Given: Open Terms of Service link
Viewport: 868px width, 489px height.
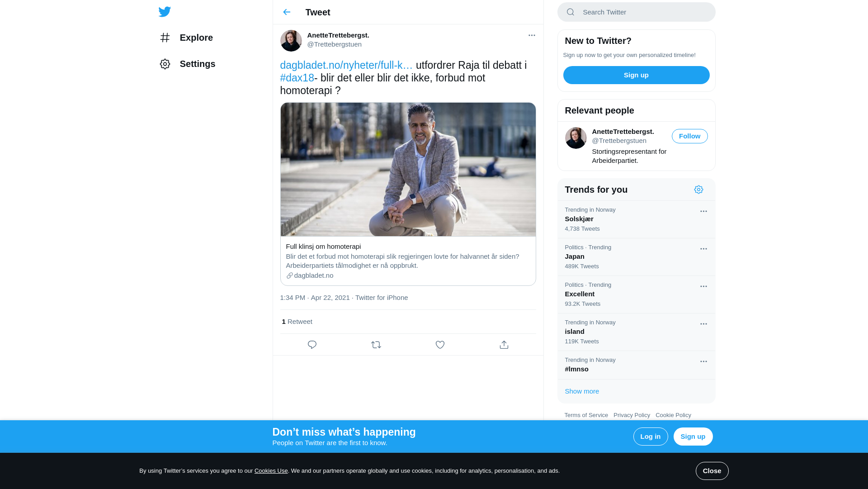Looking at the screenshot, I should click(586, 415).
